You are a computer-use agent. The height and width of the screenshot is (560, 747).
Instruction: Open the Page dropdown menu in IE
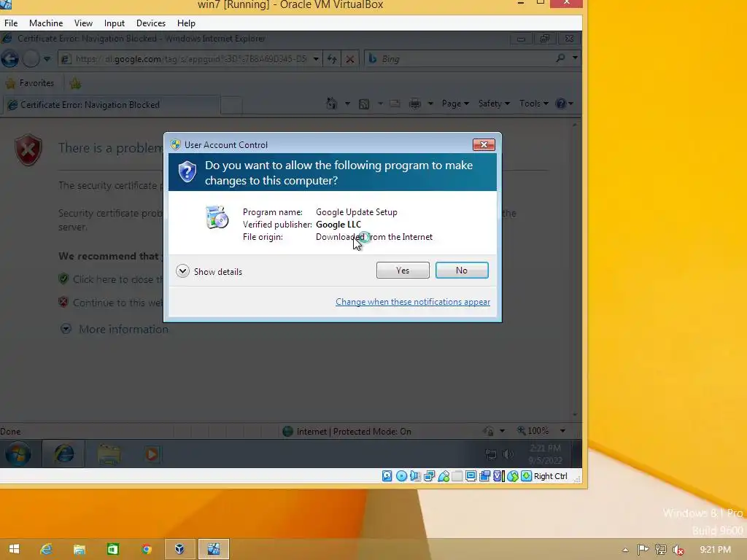(x=455, y=104)
